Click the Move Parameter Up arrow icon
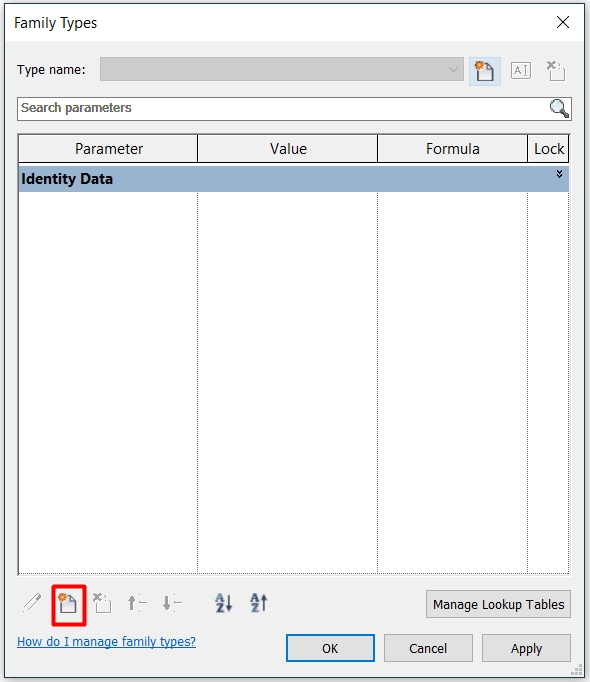The height and width of the screenshot is (682, 590). pos(137,603)
